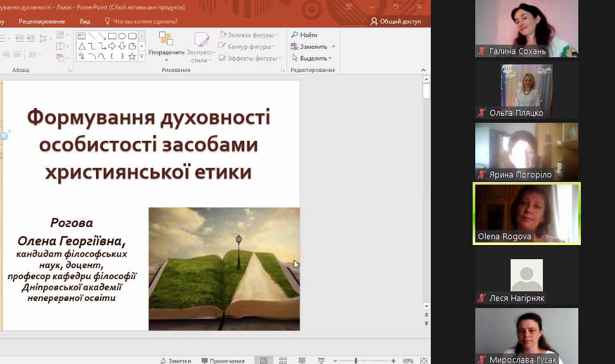Open Reading view from status bar

pyautogui.click(x=302, y=361)
